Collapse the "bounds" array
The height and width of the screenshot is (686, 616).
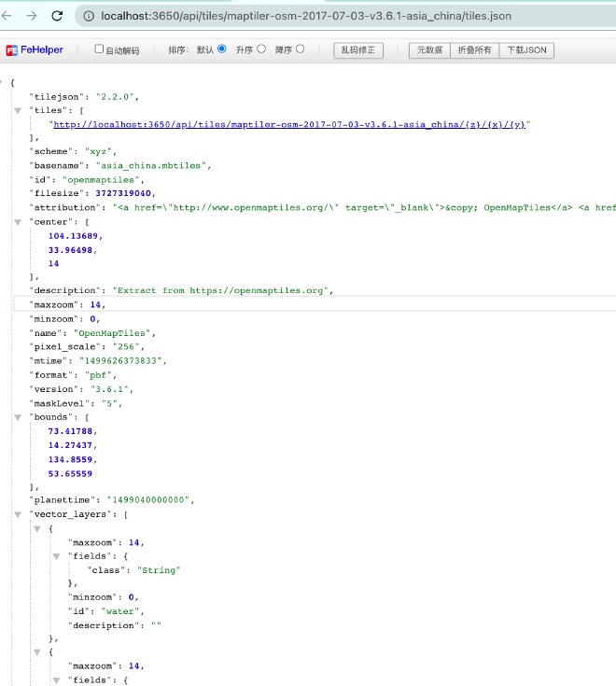point(18,417)
